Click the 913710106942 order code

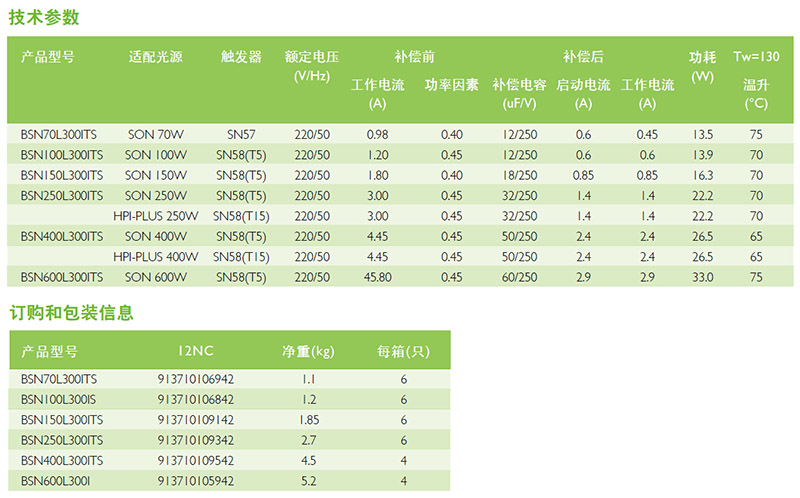tap(195, 379)
